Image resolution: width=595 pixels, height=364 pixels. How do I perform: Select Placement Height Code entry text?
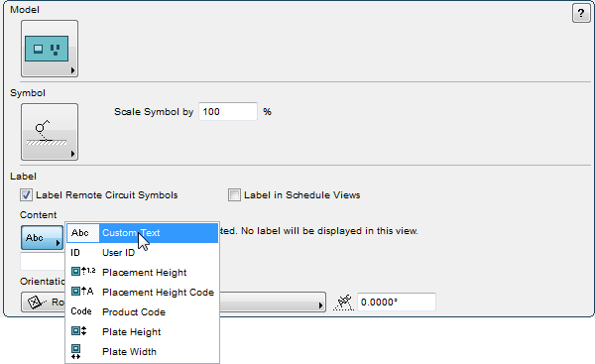click(159, 293)
